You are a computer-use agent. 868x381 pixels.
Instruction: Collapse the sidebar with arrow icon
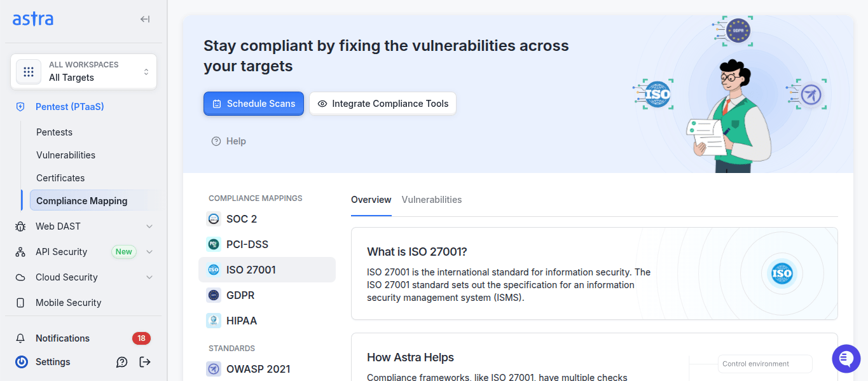coord(145,19)
